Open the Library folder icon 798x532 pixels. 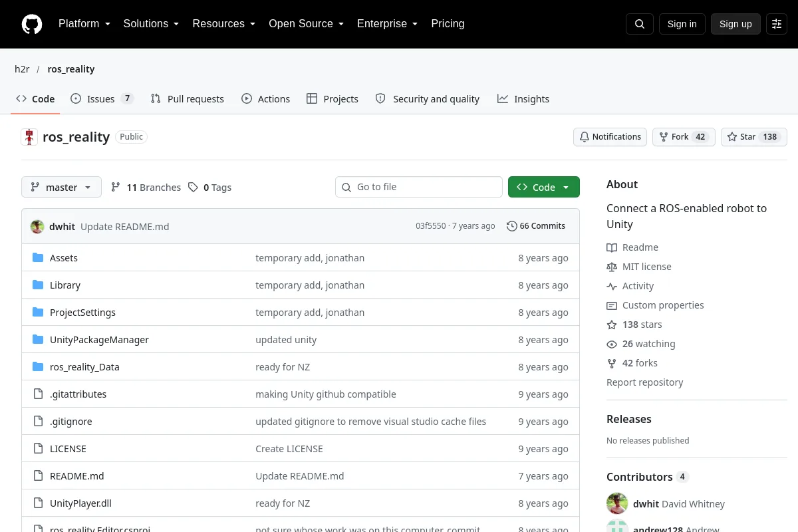coord(38,285)
